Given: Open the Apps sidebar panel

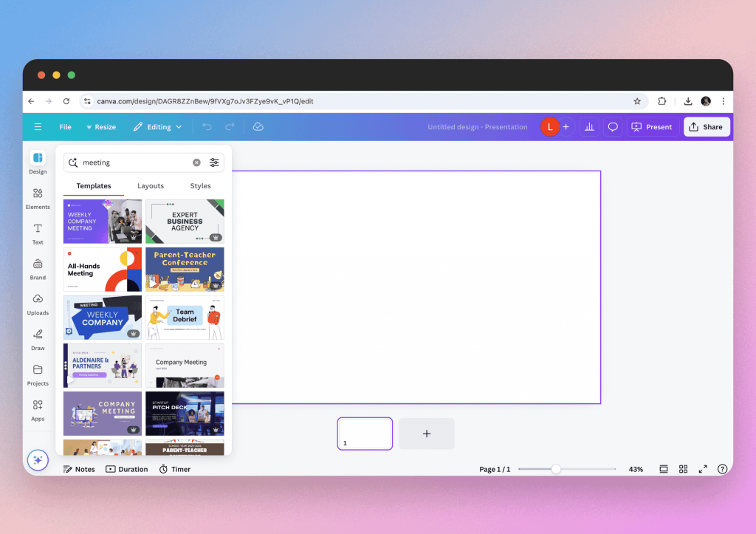Looking at the screenshot, I should pos(38,411).
